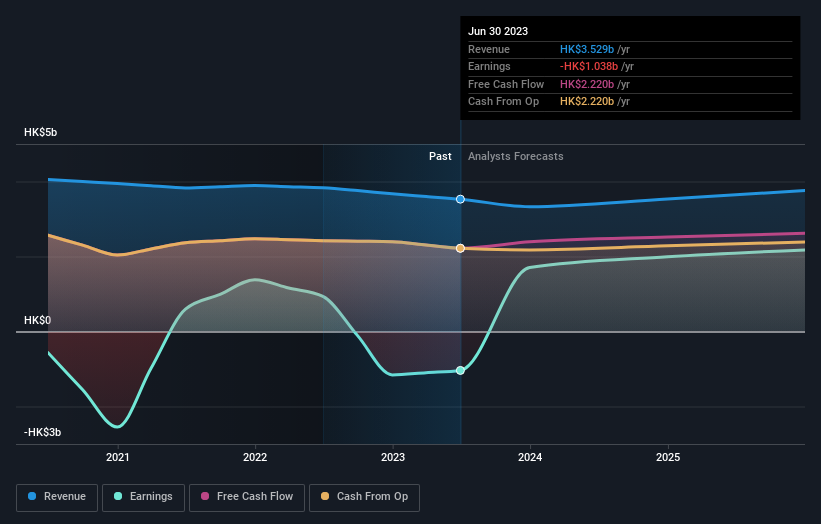The image size is (821, 524).
Task: Click the Earnings row label in tooltip
Action: [489, 66]
